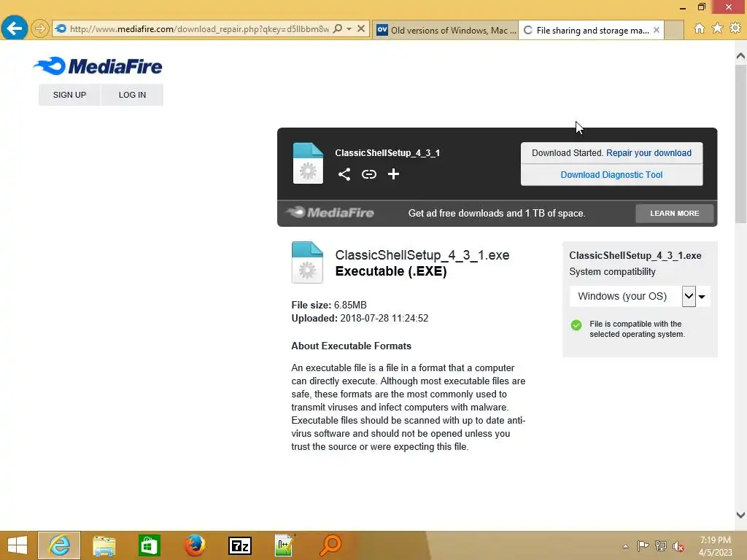747x560 pixels.
Task: Click the share icon under ClassicShellSetup_4_3_1
Action: click(344, 174)
